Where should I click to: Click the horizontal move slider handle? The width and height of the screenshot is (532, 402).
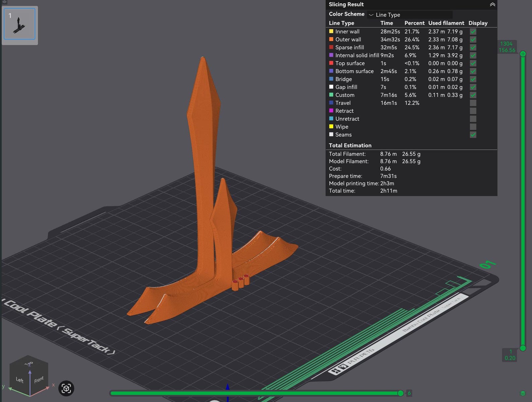pyautogui.click(x=400, y=393)
